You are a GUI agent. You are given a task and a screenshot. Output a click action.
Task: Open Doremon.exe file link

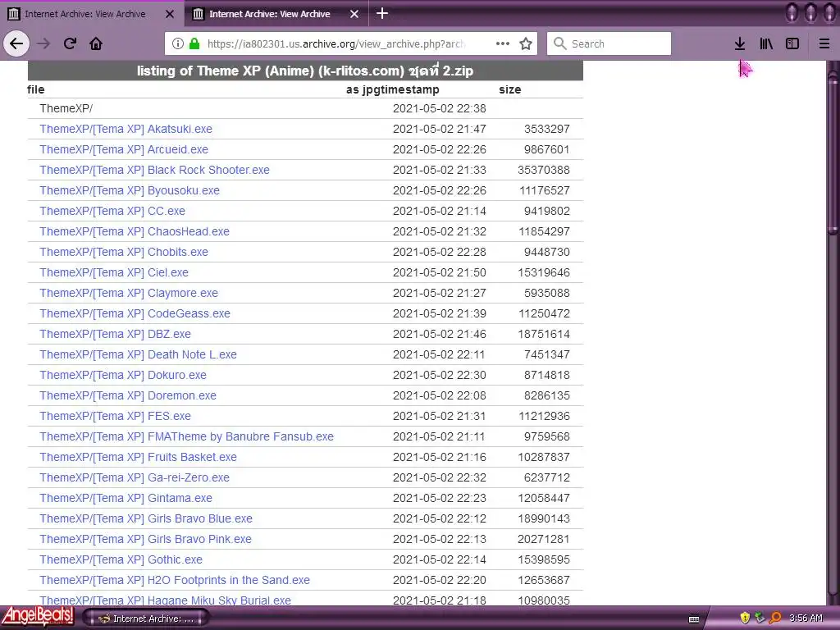tap(128, 395)
